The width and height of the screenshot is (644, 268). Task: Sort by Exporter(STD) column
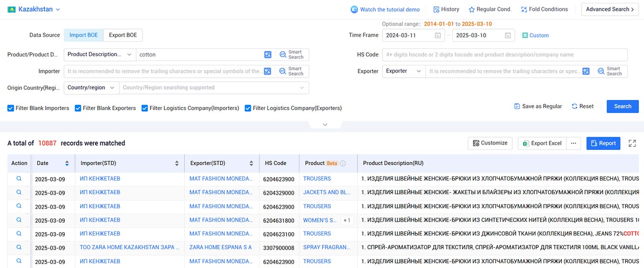[x=251, y=163]
